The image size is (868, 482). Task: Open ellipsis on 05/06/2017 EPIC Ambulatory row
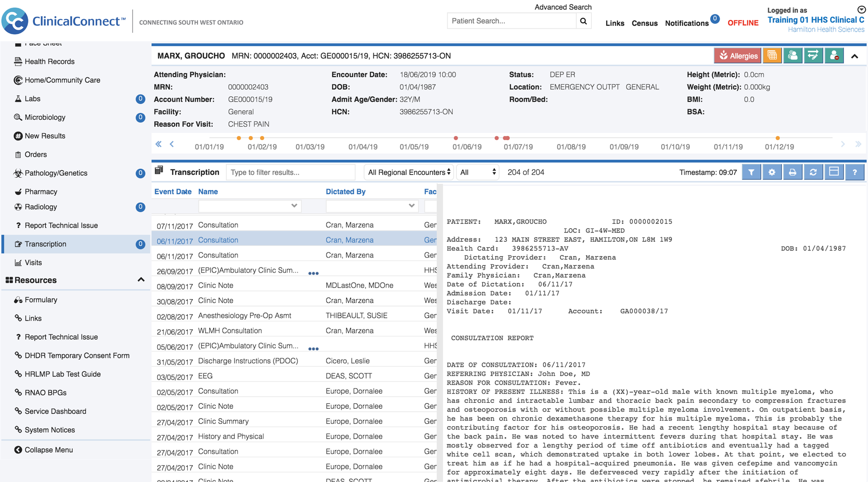coord(313,349)
